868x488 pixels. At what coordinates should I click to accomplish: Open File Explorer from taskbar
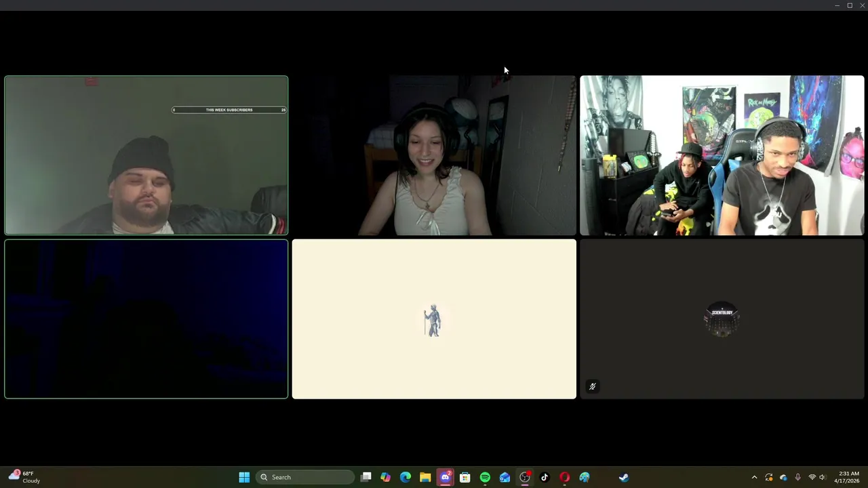click(425, 477)
